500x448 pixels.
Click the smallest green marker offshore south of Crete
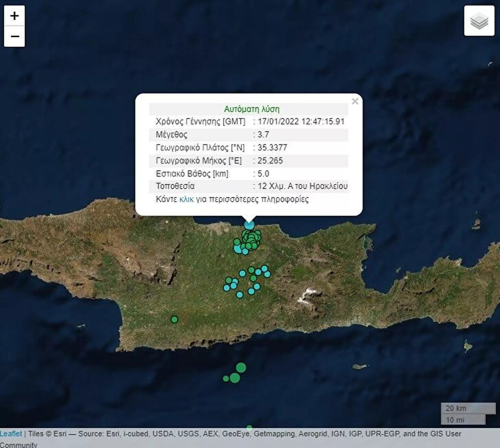pos(226,378)
